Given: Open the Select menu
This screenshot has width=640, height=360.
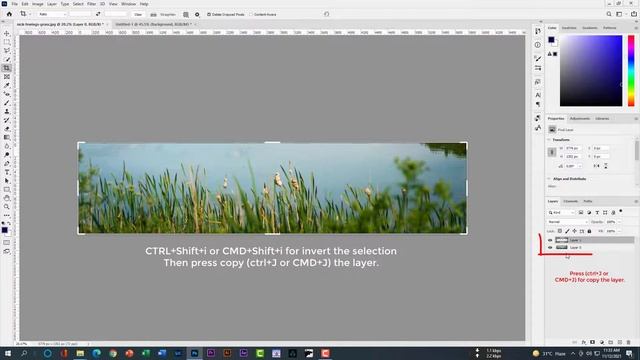Looking at the screenshot, I should click(x=78, y=4).
